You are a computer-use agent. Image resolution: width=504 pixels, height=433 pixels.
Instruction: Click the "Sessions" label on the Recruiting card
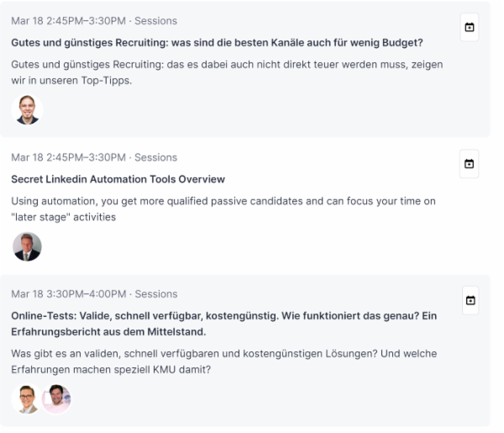tap(156, 20)
